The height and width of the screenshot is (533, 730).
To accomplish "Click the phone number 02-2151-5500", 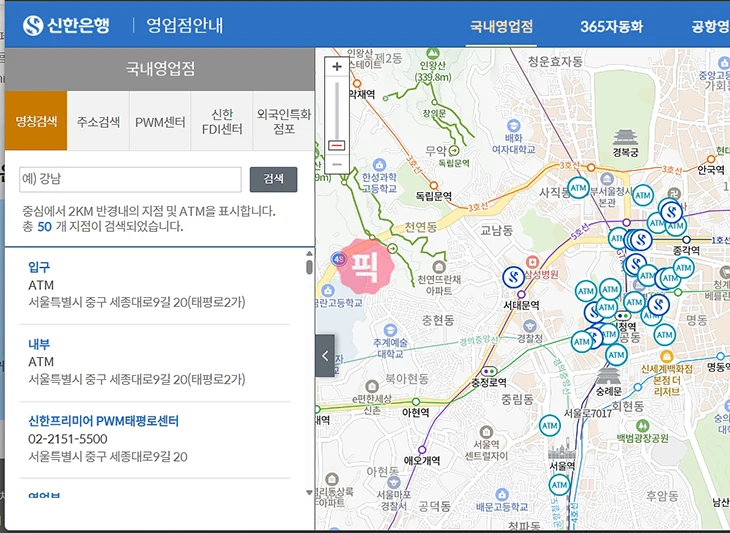I will [68, 439].
